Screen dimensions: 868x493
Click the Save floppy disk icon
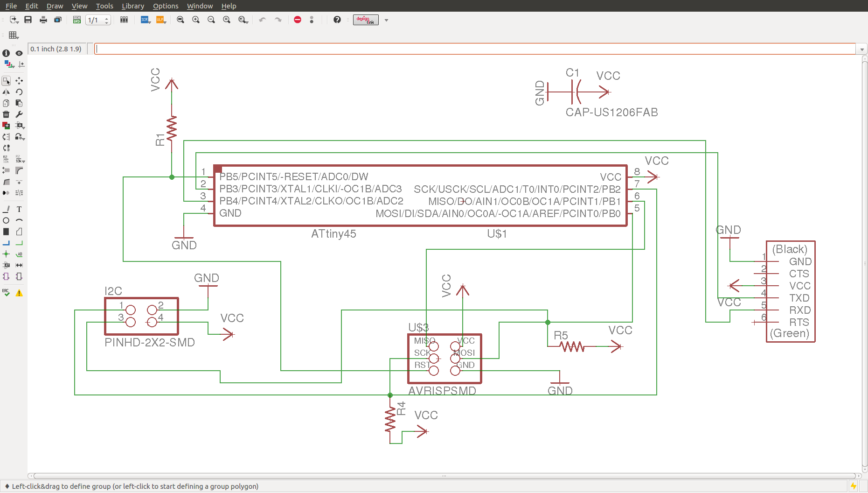tap(28, 20)
